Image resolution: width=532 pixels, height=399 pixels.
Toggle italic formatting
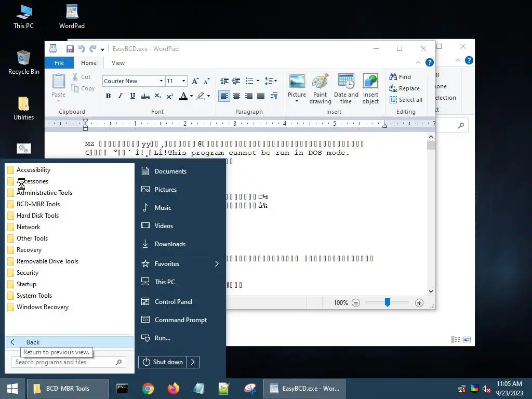[120, 96]
